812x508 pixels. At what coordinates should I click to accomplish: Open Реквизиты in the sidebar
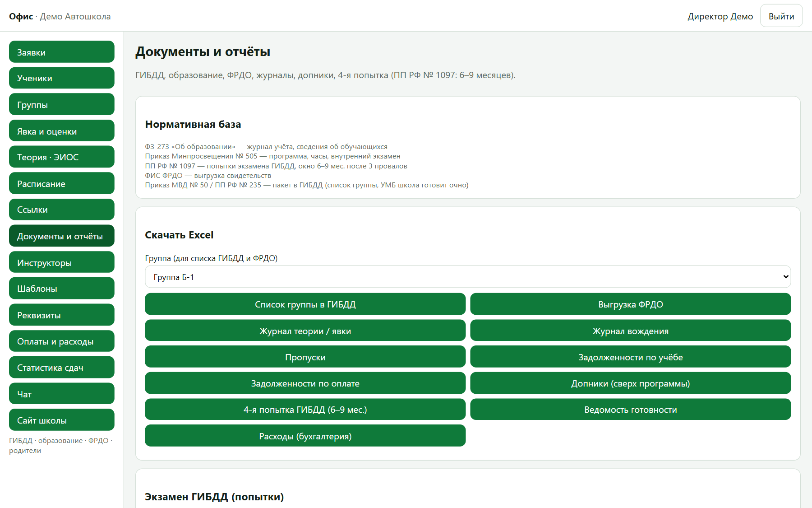[x=61, y=315]
